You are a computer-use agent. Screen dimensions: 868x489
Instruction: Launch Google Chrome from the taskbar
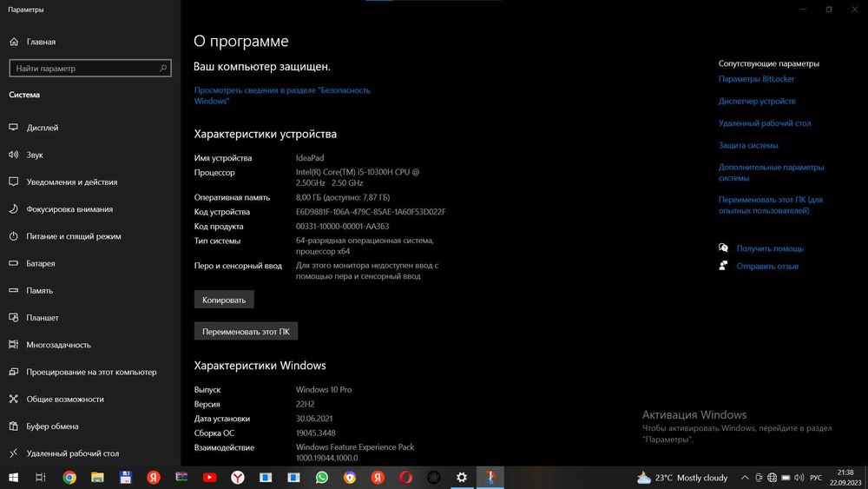tap(69, 478)
